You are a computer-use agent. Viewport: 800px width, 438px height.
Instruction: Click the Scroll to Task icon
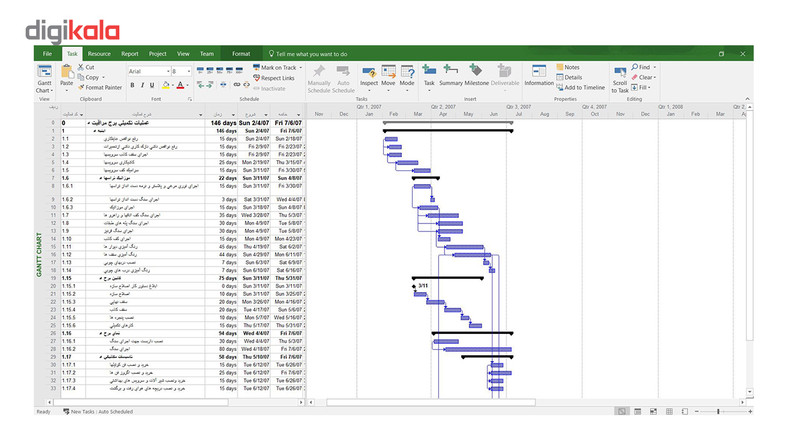(x=620, y=80)
